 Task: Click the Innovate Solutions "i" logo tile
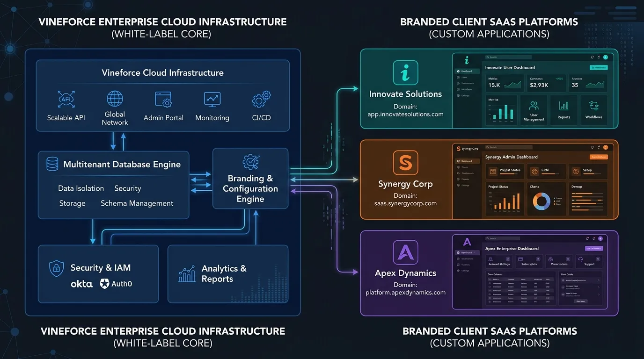(405, 72)
